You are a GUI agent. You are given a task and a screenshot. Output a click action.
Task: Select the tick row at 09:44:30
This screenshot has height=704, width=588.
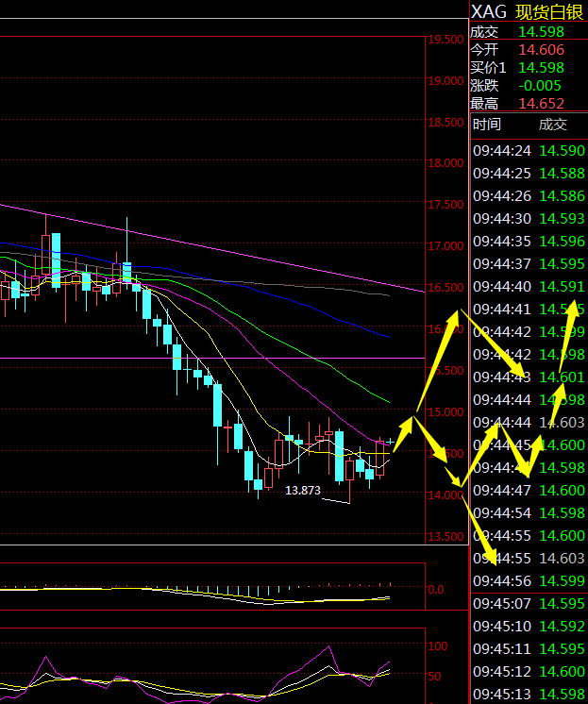(529, 219)
